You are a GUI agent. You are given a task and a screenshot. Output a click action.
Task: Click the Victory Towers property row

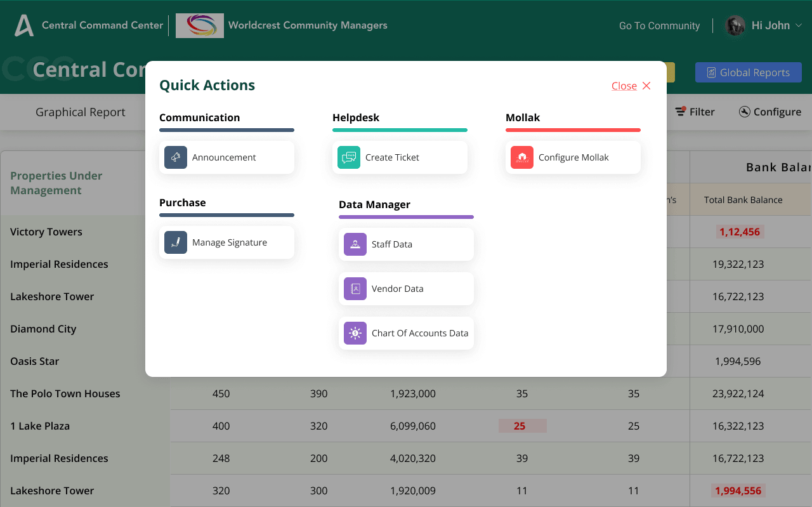46,232
